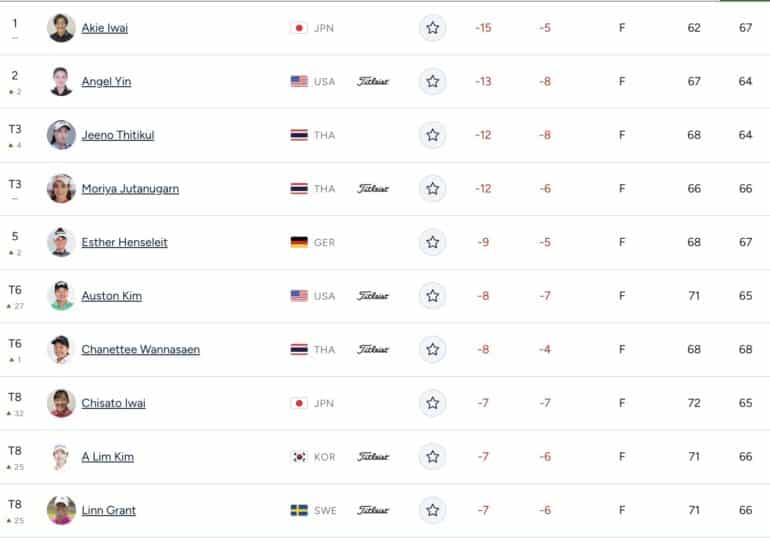Click Auston Kim's profile photo
The width and height of the screenshot is (770, 538).
pyautogui.click(x=61, y=296)
